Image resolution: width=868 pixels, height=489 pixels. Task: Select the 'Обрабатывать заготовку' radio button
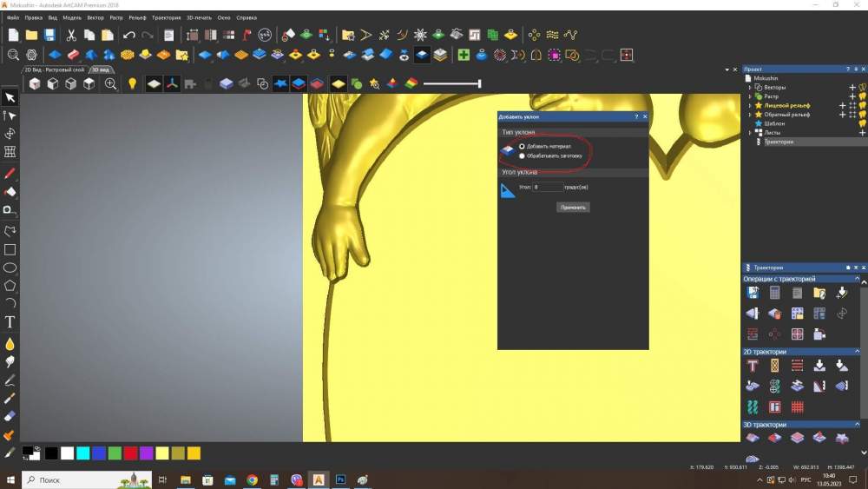pyautogui.click(x=522, y=155)
